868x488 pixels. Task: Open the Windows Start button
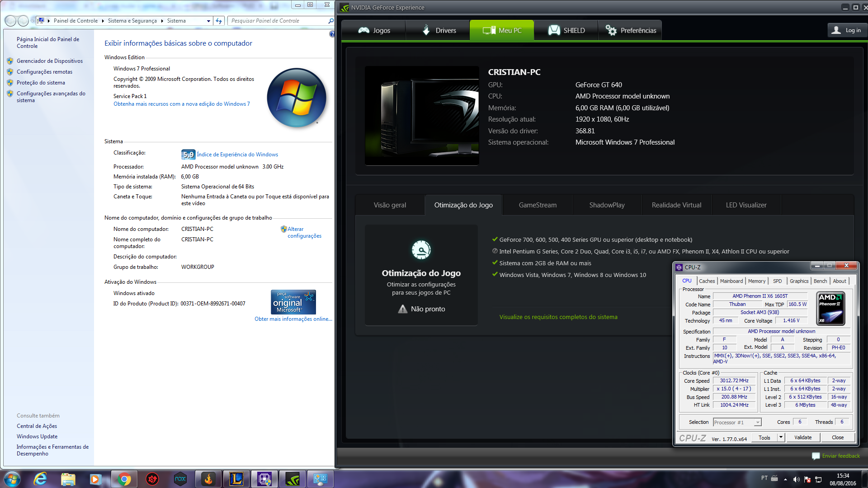tap(12, 479)
